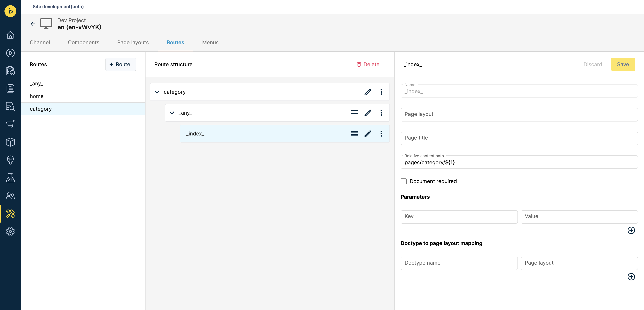The height and width of the screenshot is (310, 644).
Task: Select the Routes tab
Action: (x=175, y=42)
